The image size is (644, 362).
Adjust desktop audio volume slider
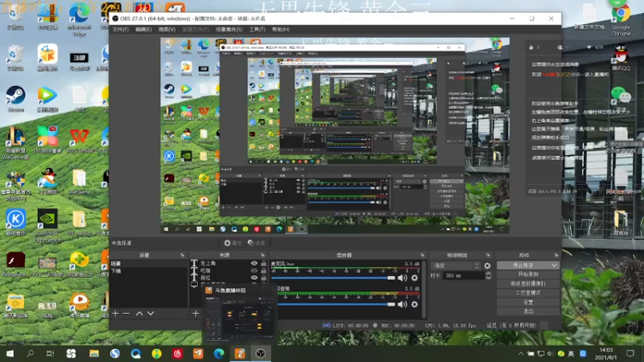[x=336, y=304]
